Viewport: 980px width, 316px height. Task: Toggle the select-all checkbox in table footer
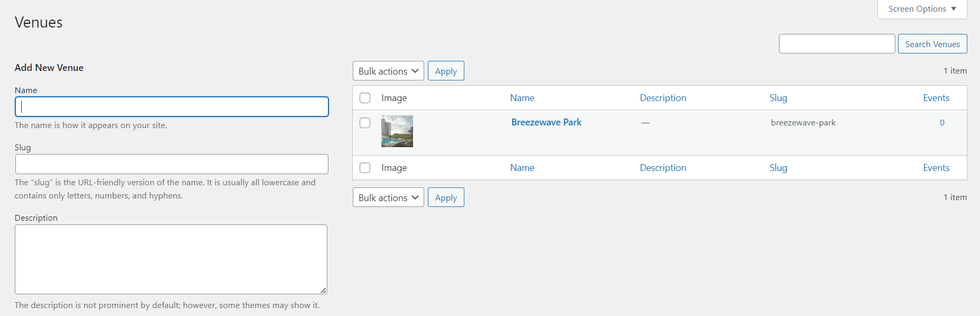pos(365,168)
